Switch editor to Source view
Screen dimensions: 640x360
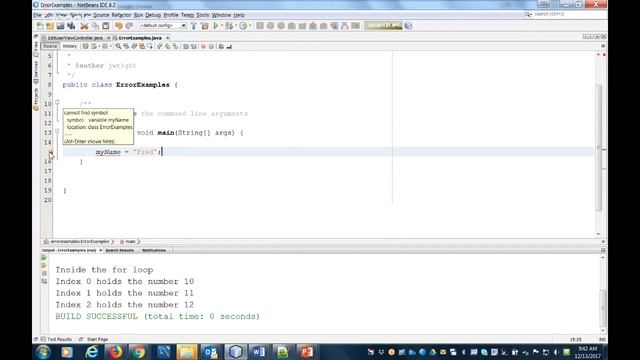coord(50,46)
